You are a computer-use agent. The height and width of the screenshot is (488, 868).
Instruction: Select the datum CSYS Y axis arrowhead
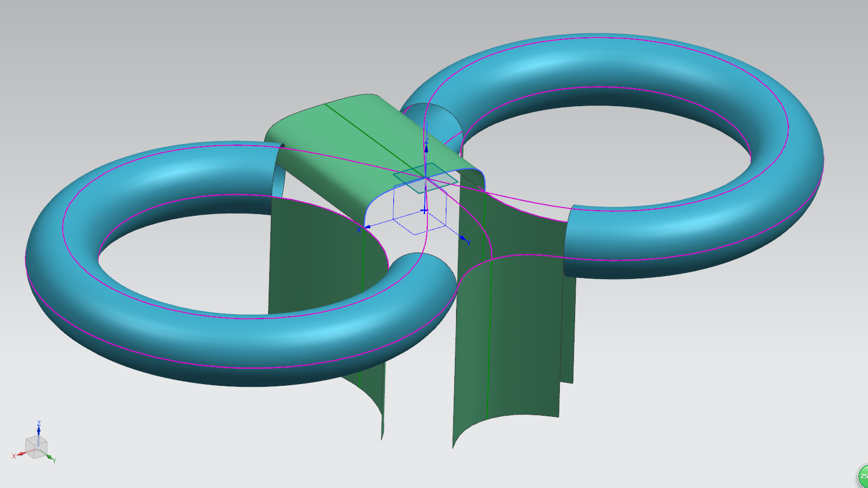pyautogui.click(x=463, y=239)
